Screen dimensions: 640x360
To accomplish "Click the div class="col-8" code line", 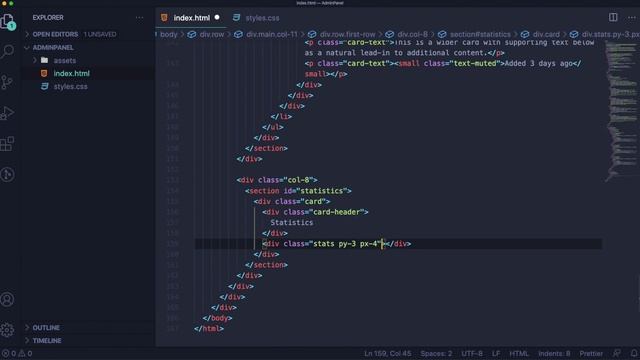I will tap(277, 180).
